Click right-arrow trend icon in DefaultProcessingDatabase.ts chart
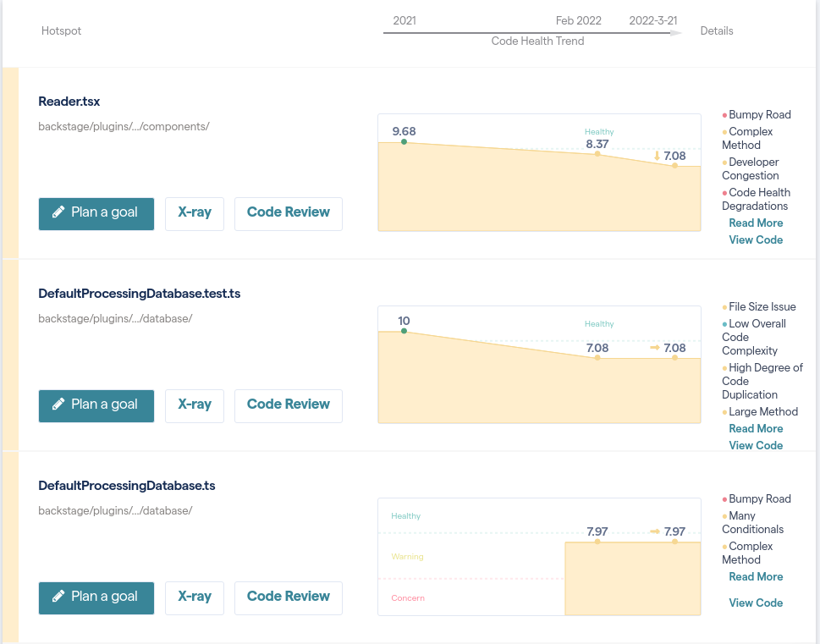820x644 pixels. (x=655, y=531)
